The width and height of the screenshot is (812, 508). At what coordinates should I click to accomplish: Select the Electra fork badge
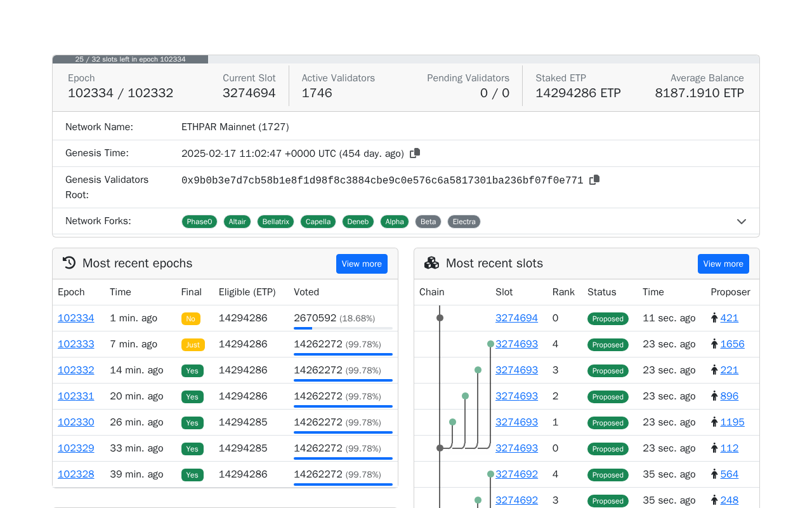pos(464,222)
